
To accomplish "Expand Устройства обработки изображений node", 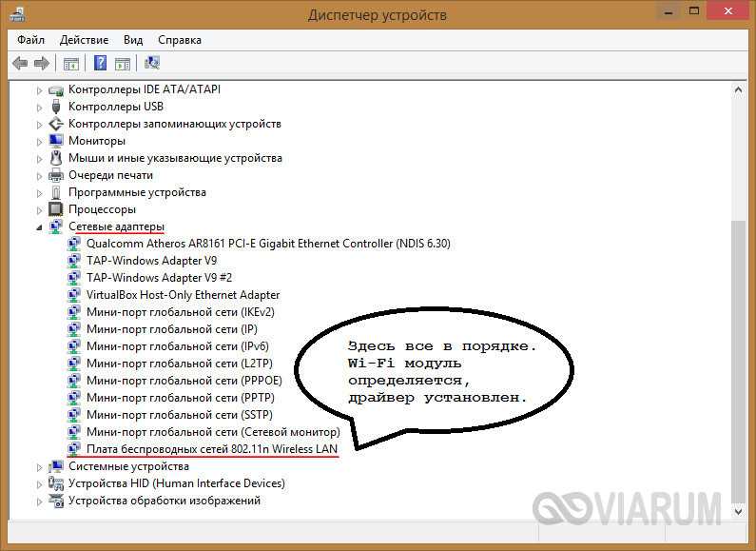I will (x=40, y=502).
